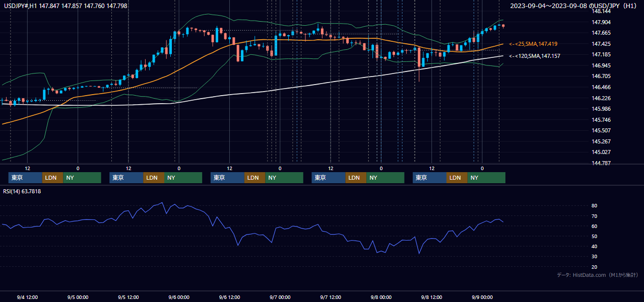Click price axis value 145.267
Screen dimensions: 644x302
(601, 141)
